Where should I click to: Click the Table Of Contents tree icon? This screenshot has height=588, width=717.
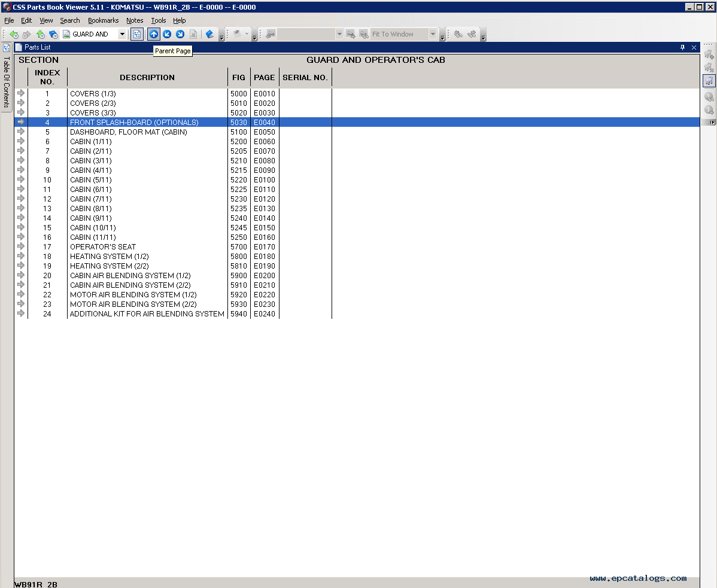tap(7, 47)
